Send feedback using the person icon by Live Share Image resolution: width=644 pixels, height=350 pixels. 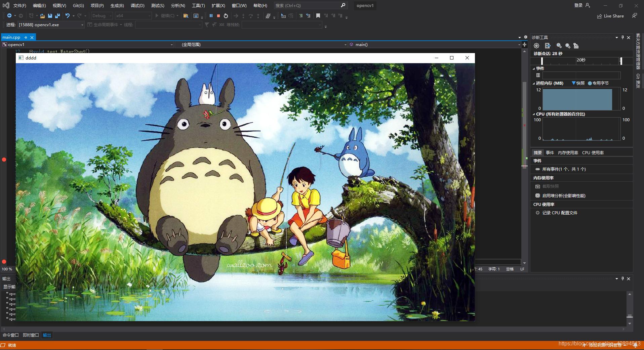click(x=634, y=15)
